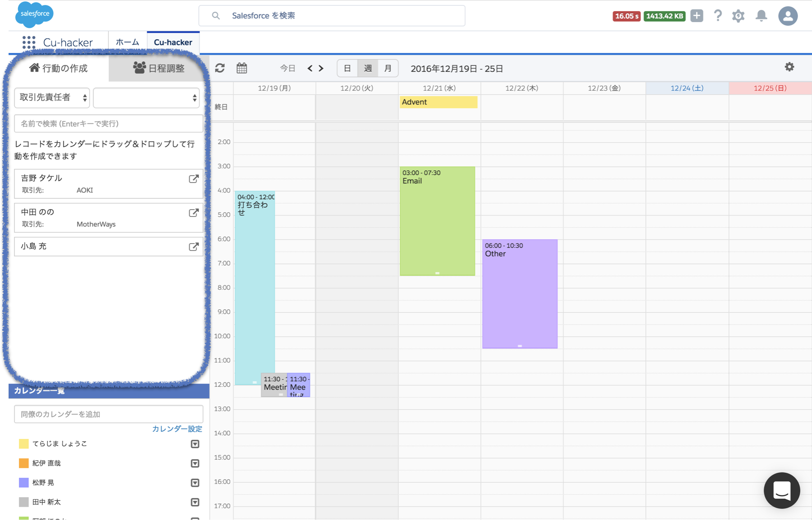
Task: Switch to 日程調整 tab
Action: pyautogui.click(x=159, y=68)
